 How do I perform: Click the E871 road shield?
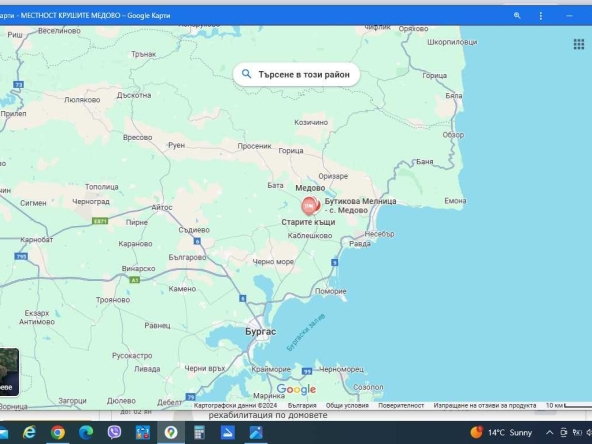[100, 221]
